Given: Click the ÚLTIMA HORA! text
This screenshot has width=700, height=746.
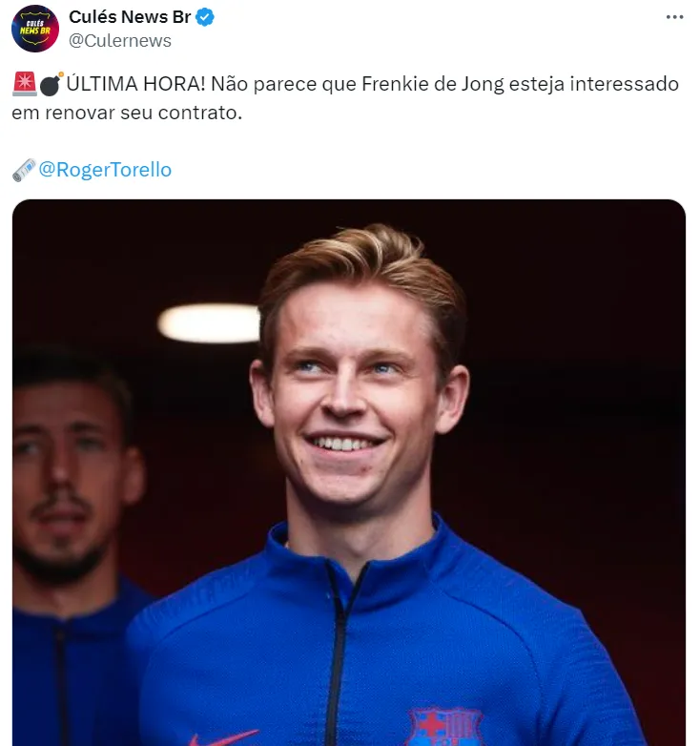Looking at the screenshot, I should tap(135, 84).
